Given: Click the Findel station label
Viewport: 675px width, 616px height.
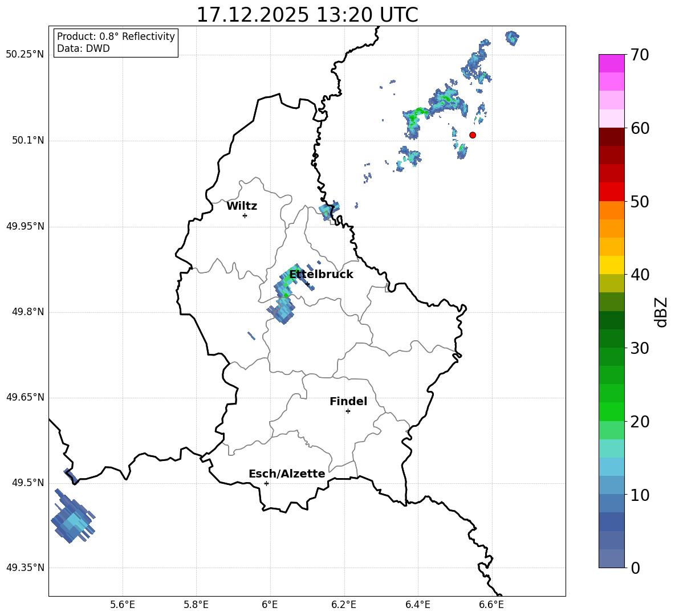Looking at the screenshot, I should tap(348, 401).
